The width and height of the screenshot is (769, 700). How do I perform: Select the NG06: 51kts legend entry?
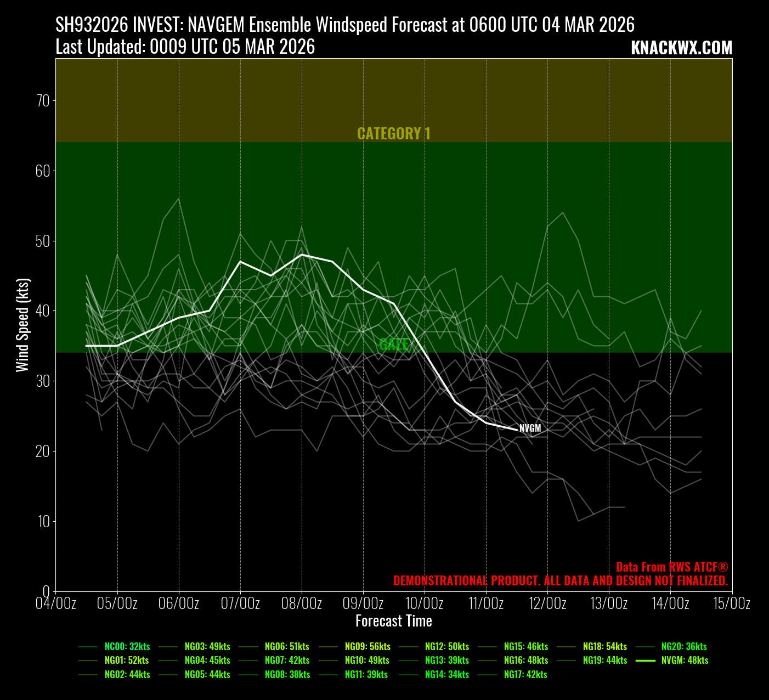click(287, 647)
